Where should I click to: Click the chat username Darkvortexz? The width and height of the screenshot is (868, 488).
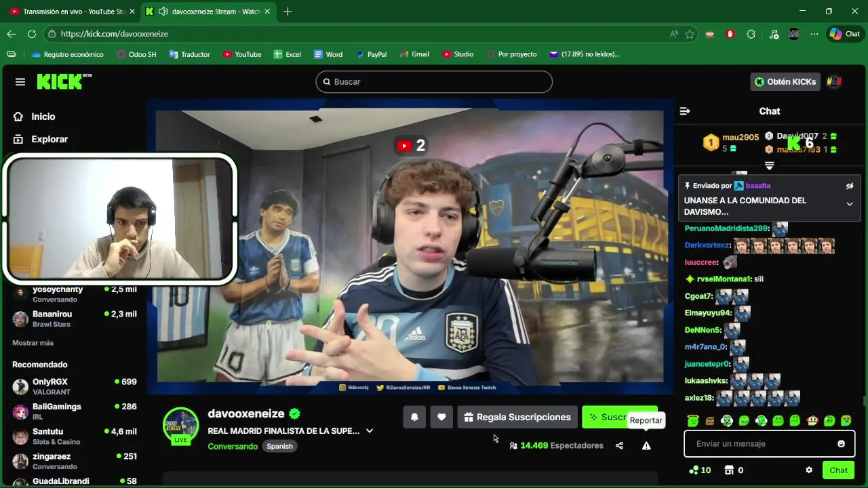point(707,245)
